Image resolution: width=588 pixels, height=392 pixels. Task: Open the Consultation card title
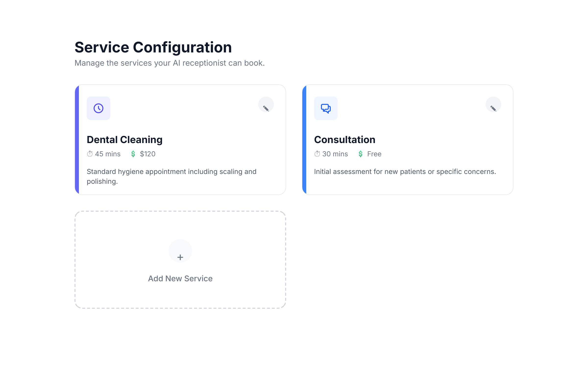(x=344, y=140)
